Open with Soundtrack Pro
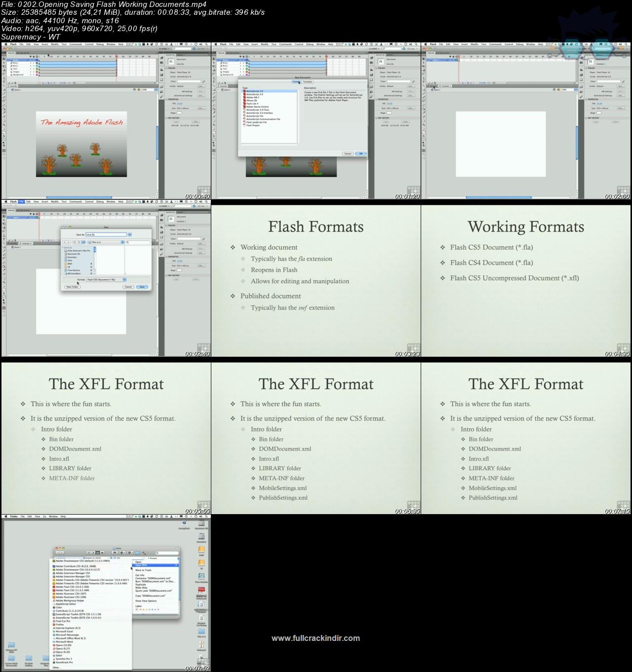 tap(91, 662)
